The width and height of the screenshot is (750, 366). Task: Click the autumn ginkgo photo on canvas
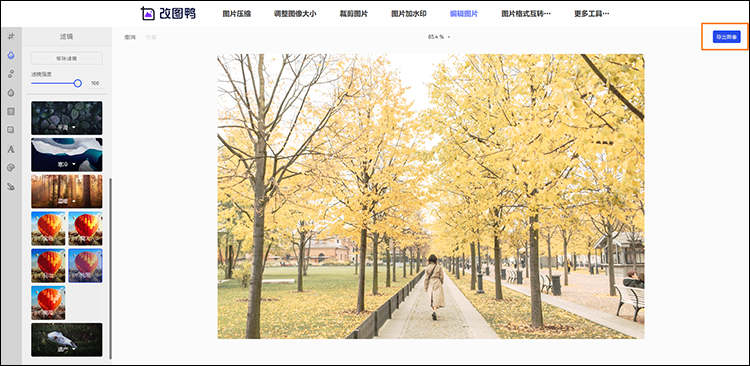click(x=430, y=196)
